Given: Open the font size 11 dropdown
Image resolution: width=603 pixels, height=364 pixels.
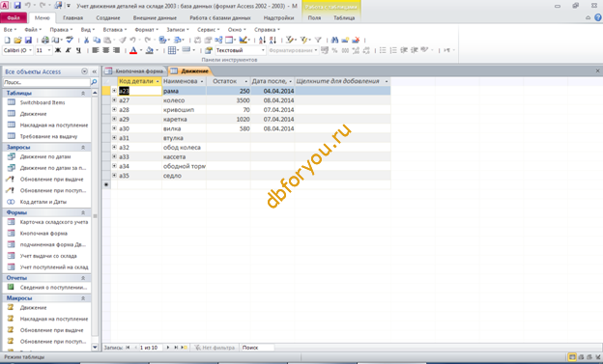Looking at the screenshot, I should click(x=49, y=50).
